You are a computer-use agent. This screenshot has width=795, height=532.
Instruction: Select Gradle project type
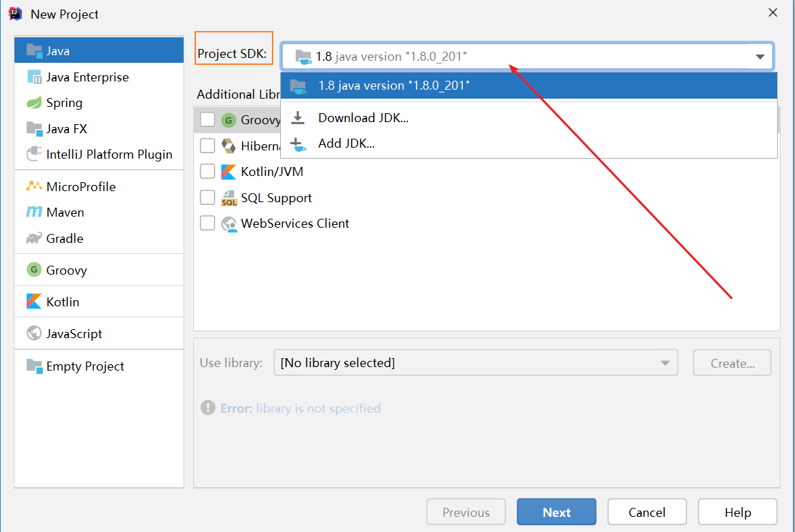point(99,238)
